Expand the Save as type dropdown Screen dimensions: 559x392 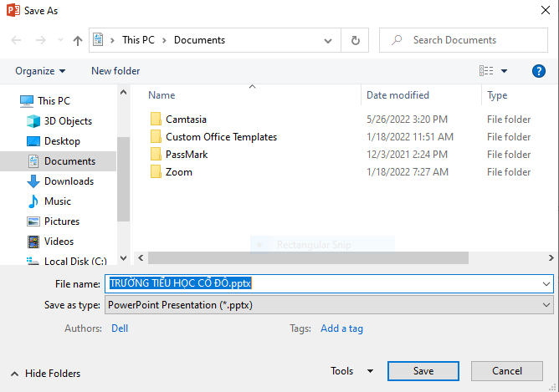coord(546,306)
